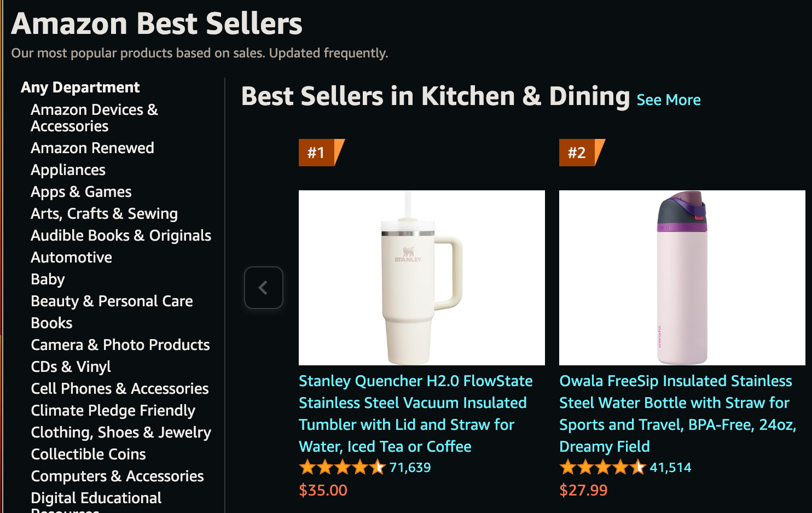Click the left carousel navigation arrow
This screenshot has height=513, width=812.
tap(264, 287)
